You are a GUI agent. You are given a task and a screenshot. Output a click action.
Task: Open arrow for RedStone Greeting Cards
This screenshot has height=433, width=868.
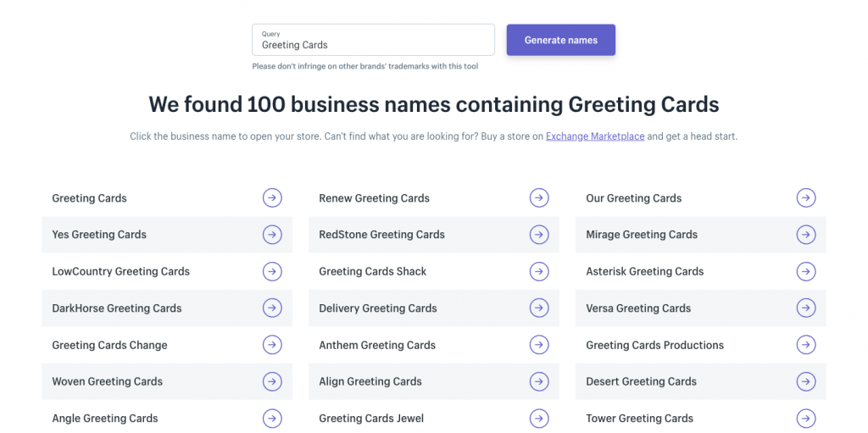click(539, 235)
